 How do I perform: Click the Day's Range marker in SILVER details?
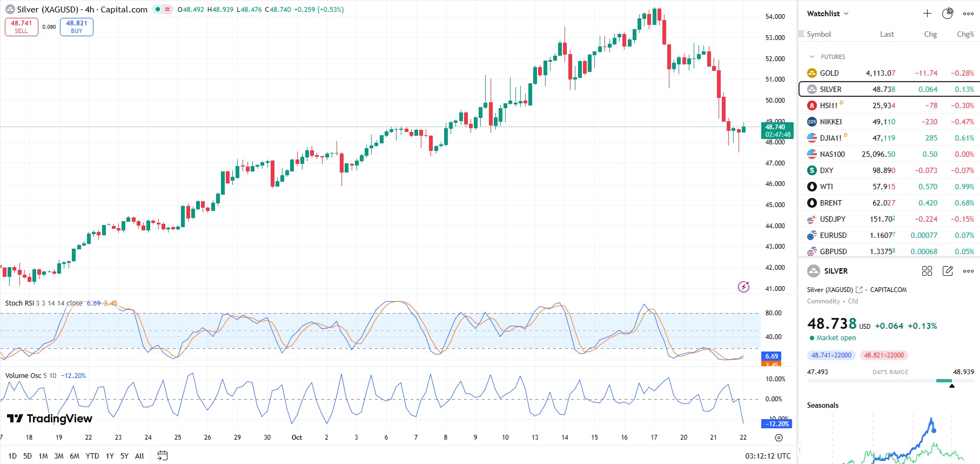click(x=951, y=386)
